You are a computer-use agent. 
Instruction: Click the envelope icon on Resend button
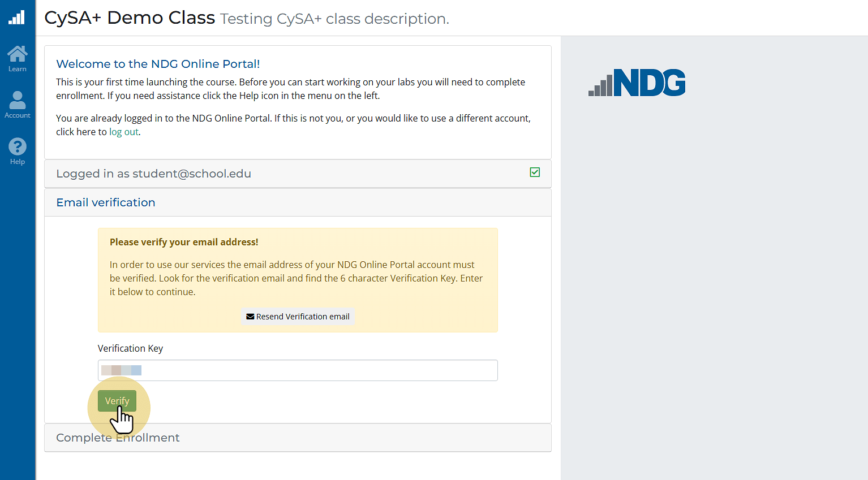(x=250, y=317)
